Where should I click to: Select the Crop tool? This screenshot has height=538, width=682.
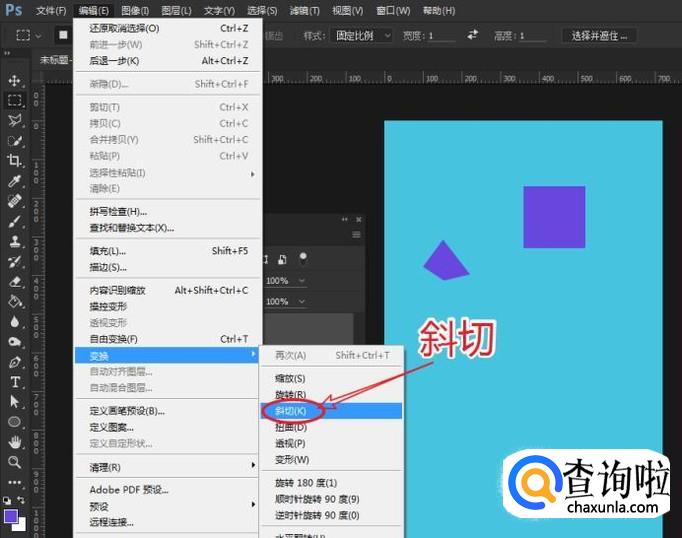(x=15, y=160)
